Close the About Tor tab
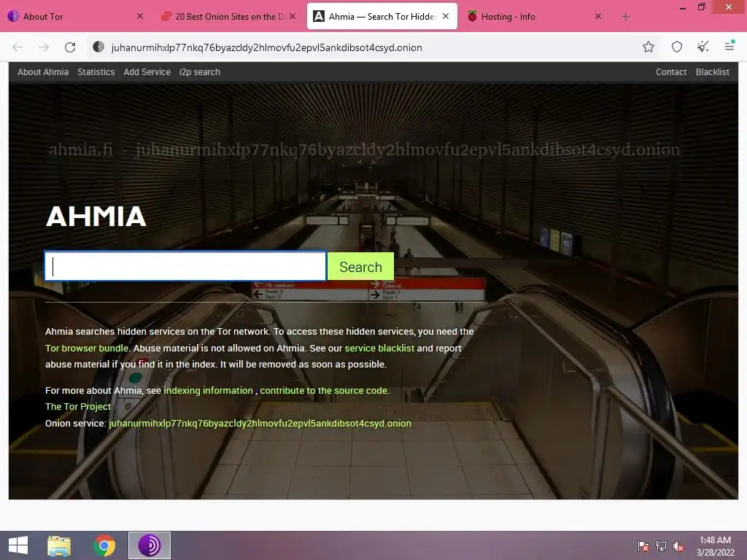The height and width of the screenshot is (560, 747). [x=139, y=16]
